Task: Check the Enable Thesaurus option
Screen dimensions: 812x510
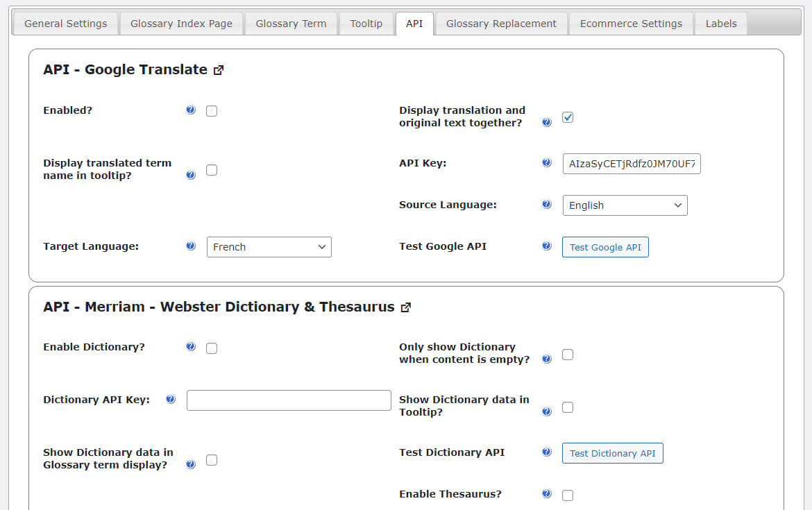Action: coord(568,495)
